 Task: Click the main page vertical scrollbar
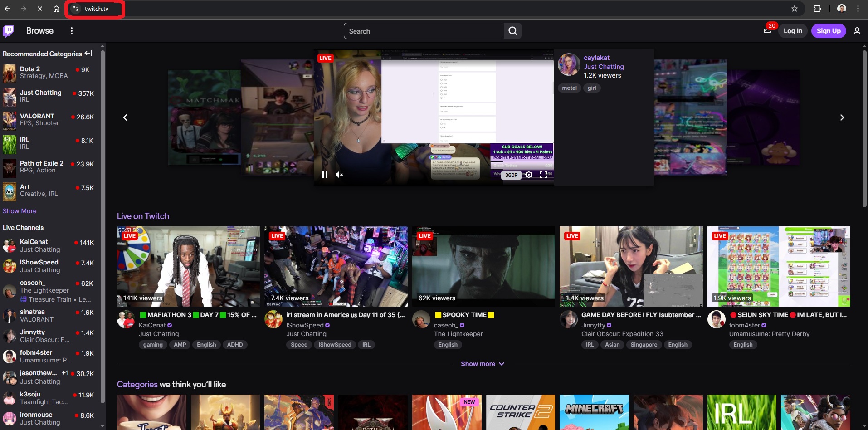tap(864, 128)
